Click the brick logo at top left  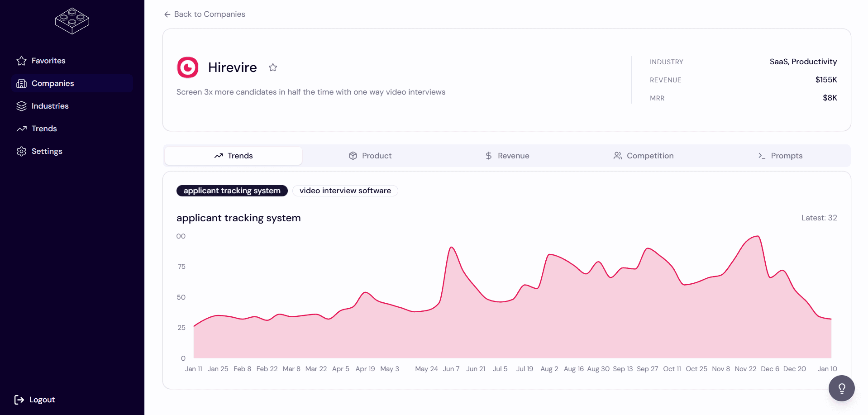point(72,21)
